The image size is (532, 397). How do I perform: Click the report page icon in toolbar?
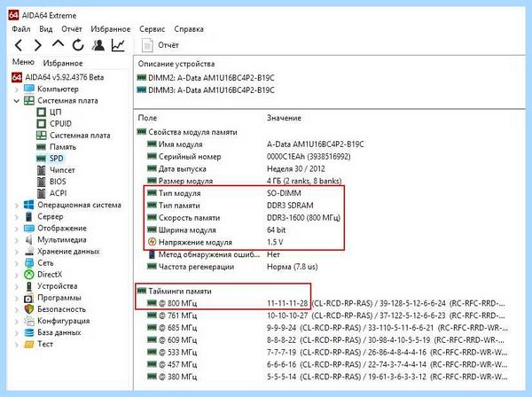[x=147, y=45]
